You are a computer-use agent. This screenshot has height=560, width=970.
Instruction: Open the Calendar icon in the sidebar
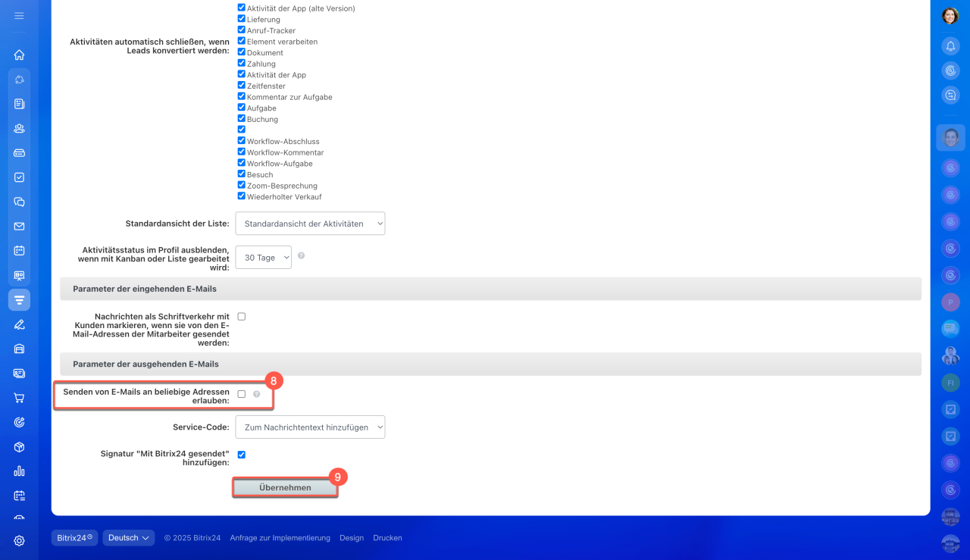20,251
